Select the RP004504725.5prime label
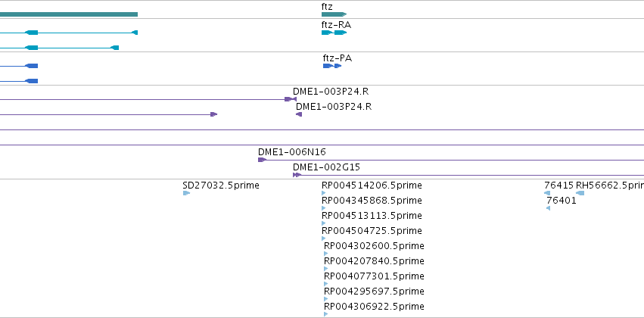The image size is (644, 318). (372, 230)
